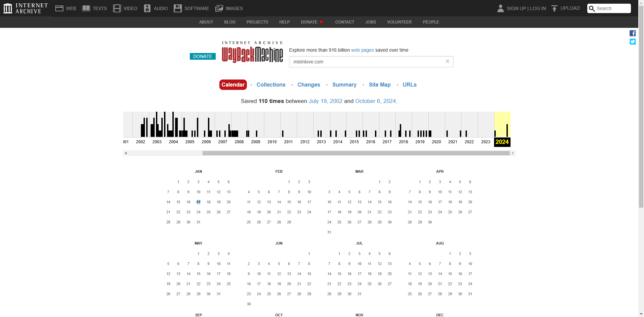Click the TEXTS label in top bar
The image size is (644, 317).
pyautogui.click(x=100, y=8)
